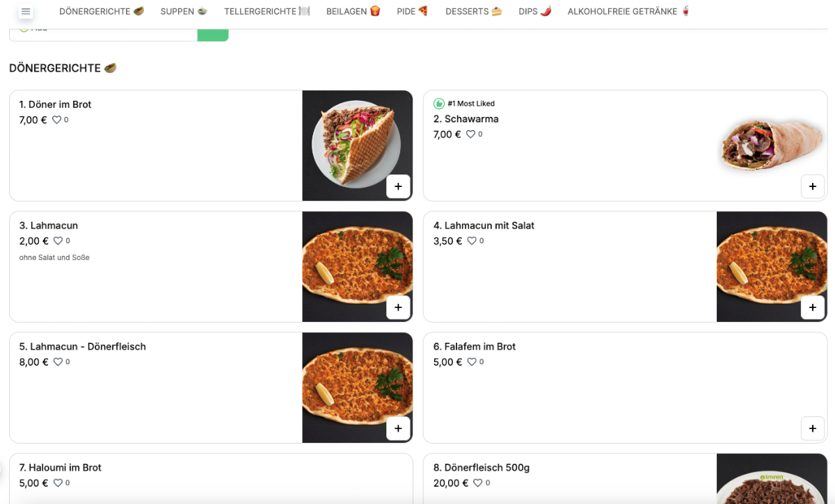
Task: Like Döner im Brot heart icon
Action: point(57,120)
